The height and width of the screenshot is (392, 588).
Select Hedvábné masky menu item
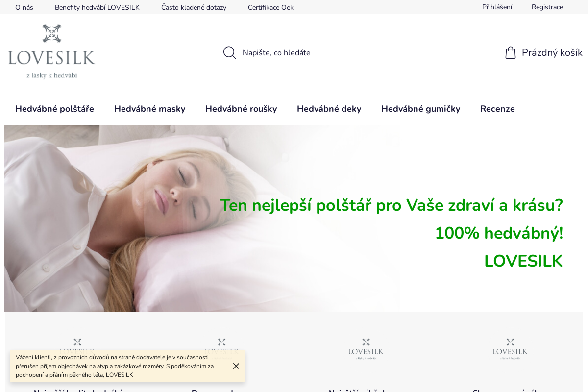pos(149,109)
